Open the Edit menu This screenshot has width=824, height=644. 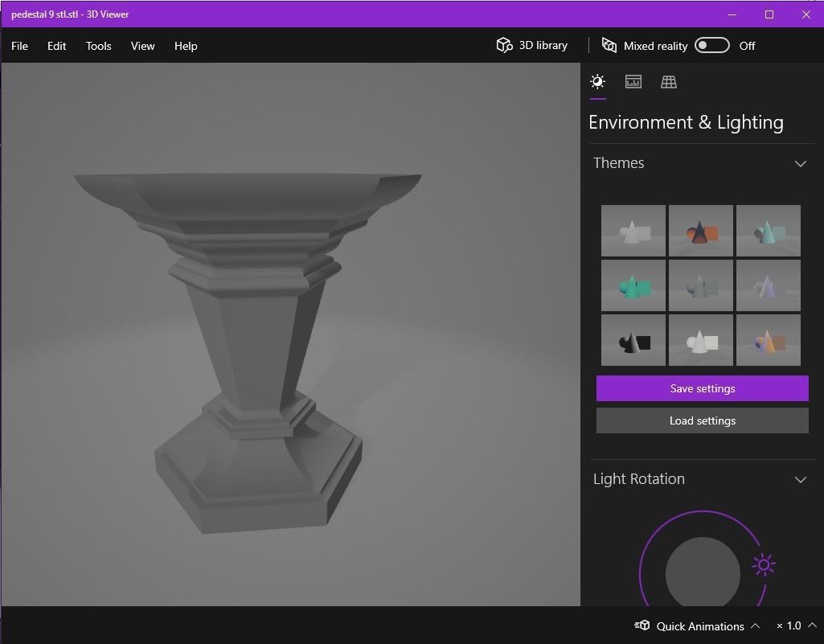[x=57, y=46]
